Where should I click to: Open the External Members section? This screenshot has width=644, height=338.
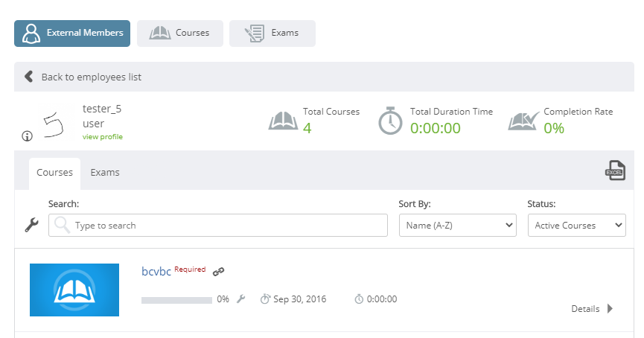click(x=72, y=34)
